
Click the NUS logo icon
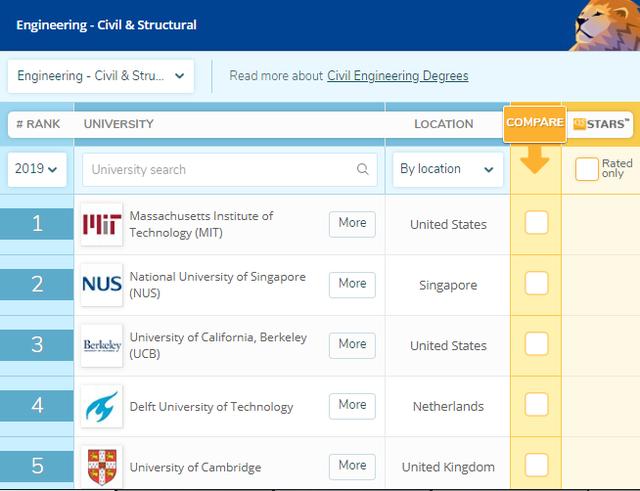(101, 285)
